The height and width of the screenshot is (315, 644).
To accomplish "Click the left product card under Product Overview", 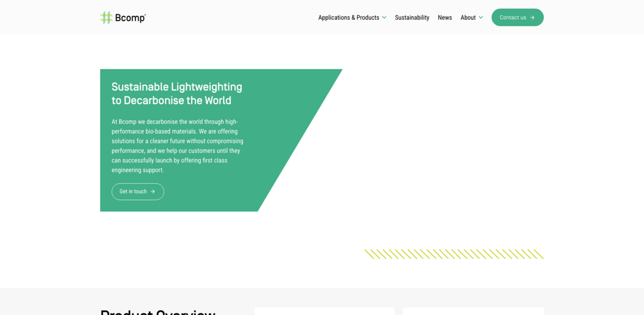I will click(x=324, y=312).
